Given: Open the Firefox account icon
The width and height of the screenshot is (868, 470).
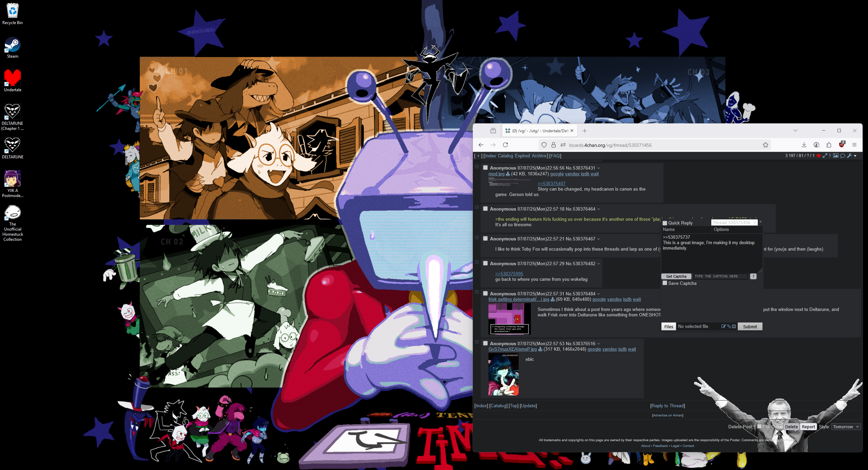Looking at the screenshot, I should point(816,145).
